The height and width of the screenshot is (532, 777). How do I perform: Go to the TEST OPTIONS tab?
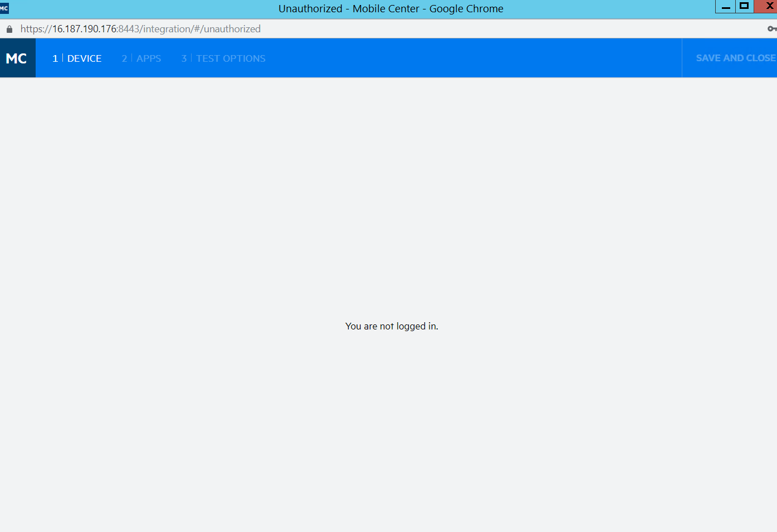231,58
